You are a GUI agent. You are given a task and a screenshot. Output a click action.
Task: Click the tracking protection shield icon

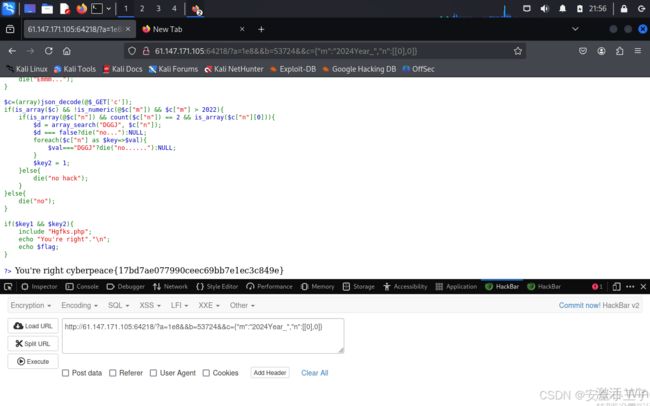click(x=132, y=51)
